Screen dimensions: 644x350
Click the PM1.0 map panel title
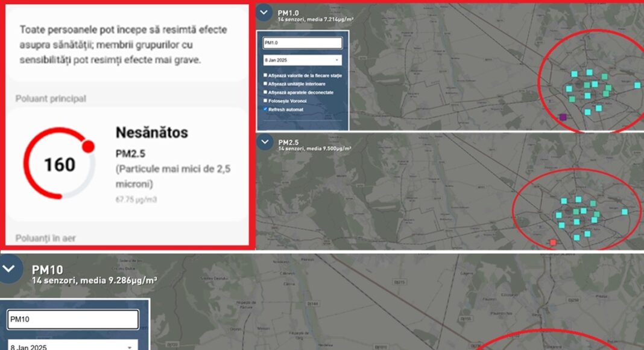click(x=288, y=13)
